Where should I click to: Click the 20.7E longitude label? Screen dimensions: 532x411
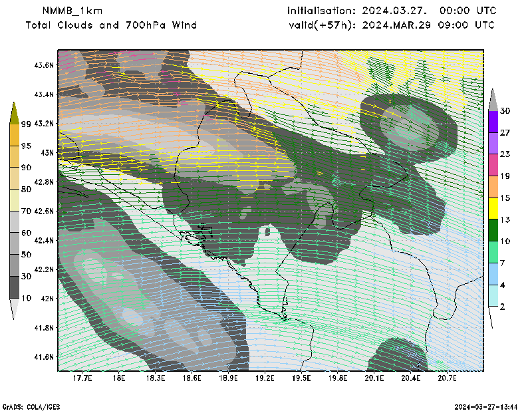447,378
